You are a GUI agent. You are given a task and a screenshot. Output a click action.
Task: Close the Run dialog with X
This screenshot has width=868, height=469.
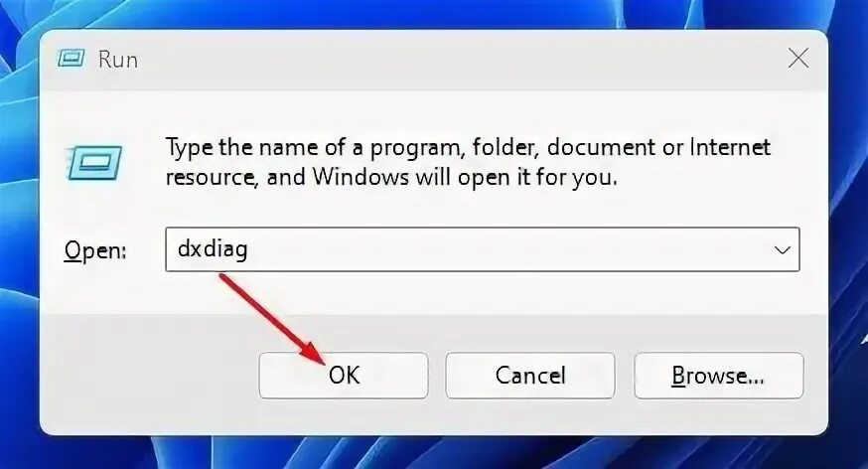coord(797,59)
